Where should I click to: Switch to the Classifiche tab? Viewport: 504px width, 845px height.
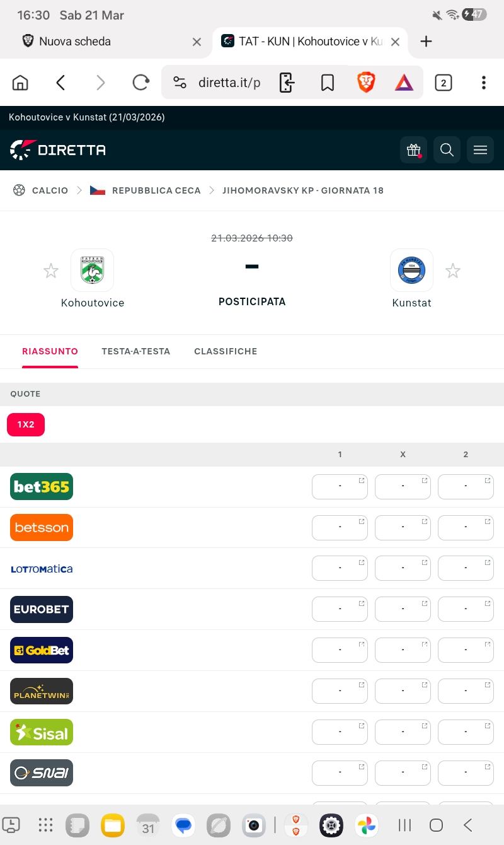[x=226, y=351]
